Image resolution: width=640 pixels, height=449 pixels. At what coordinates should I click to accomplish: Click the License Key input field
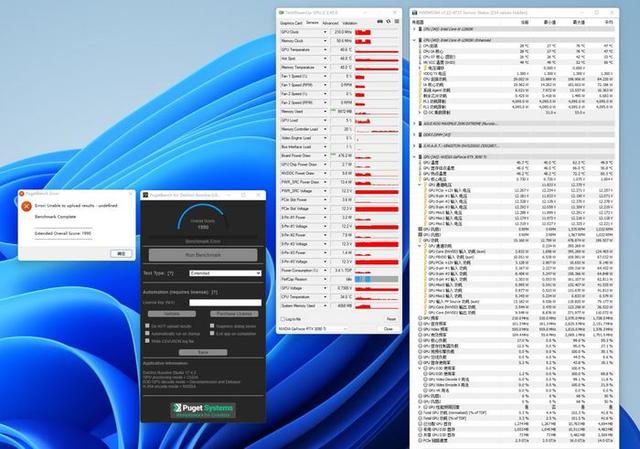(225, 302)
